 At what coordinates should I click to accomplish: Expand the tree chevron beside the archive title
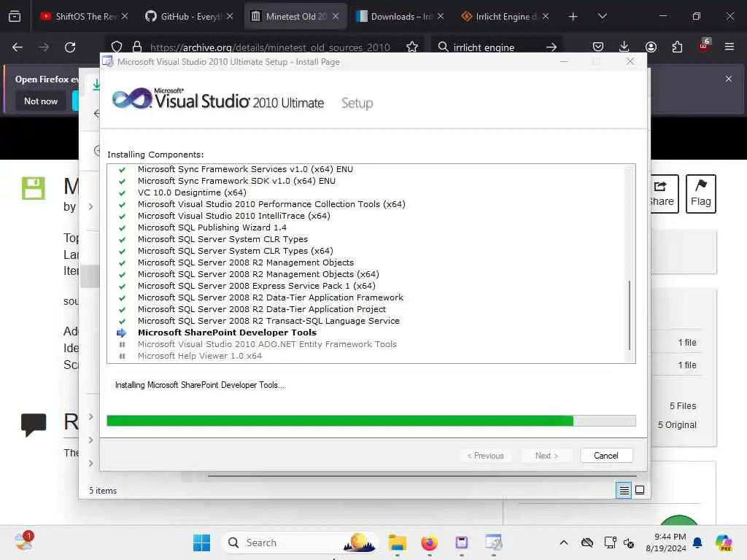90,206
